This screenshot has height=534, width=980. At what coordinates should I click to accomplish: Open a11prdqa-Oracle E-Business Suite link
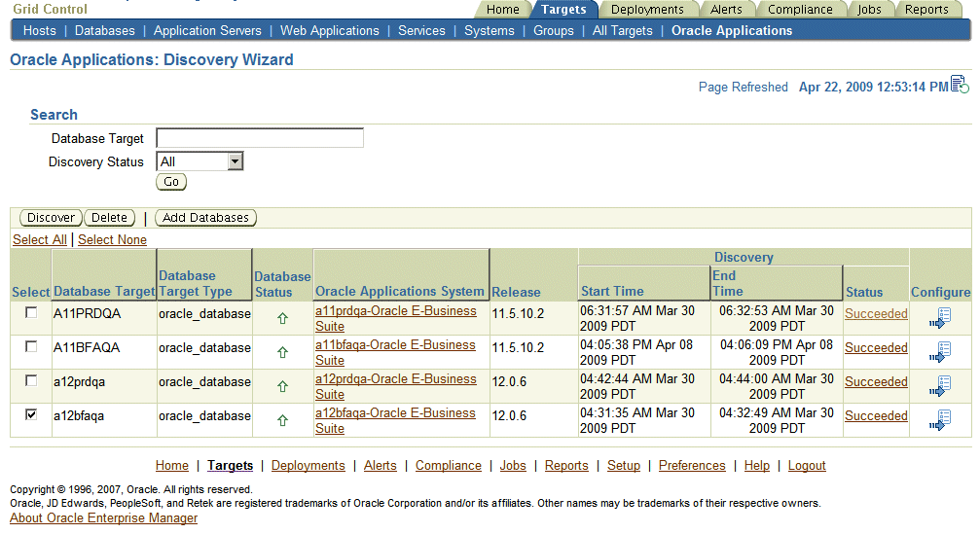pyautogui.click(x=396, y=318)
